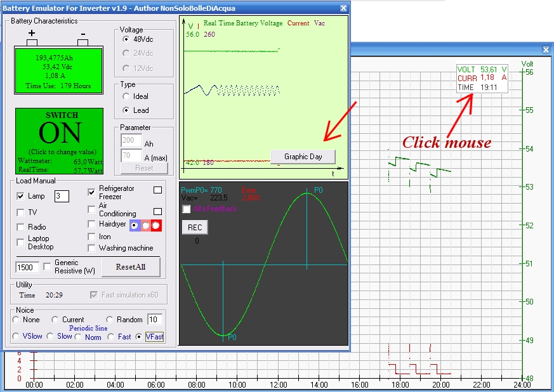
Task: Click the Lamp quantity input field
Action: (62, 196)
